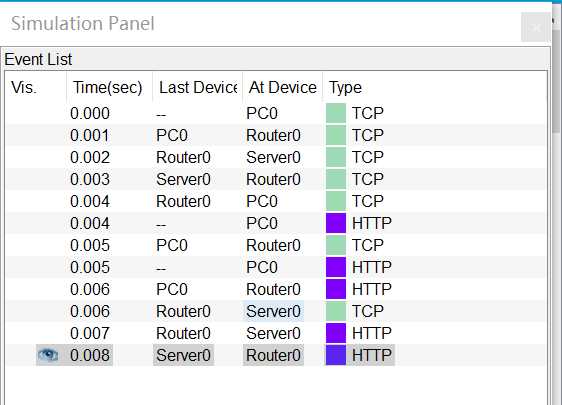562x405 pixels.
Task: Close the Simulation Panel
Action: (x=536, y=27)
